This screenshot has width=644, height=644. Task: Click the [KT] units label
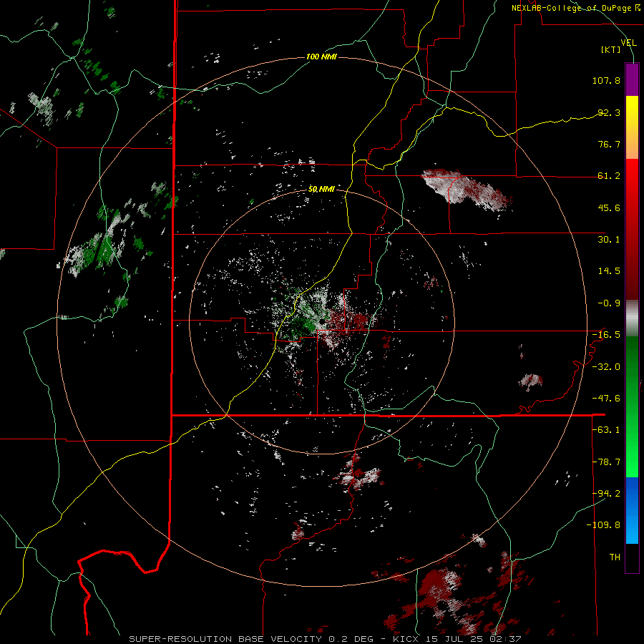coord(610,49)
